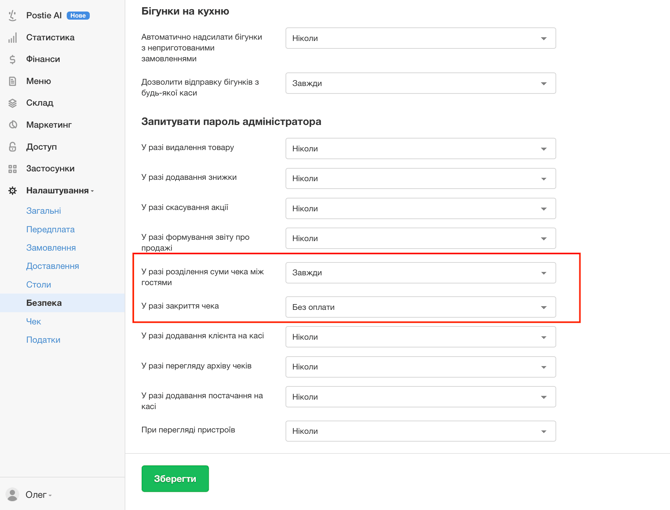Open adding client at register dropdown
Viewport: 670px width, 510px height.
point(420,337)
